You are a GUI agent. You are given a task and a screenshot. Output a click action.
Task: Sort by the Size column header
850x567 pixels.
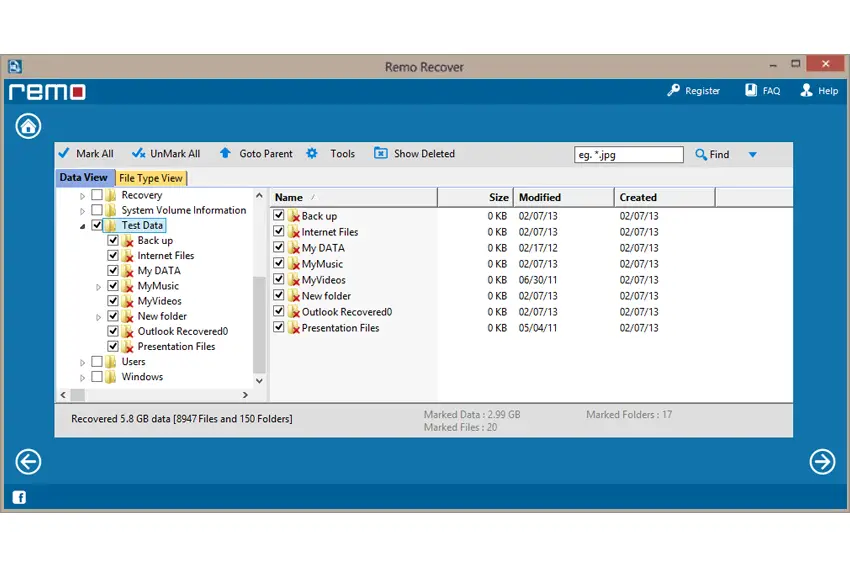(x=475, y=197)
